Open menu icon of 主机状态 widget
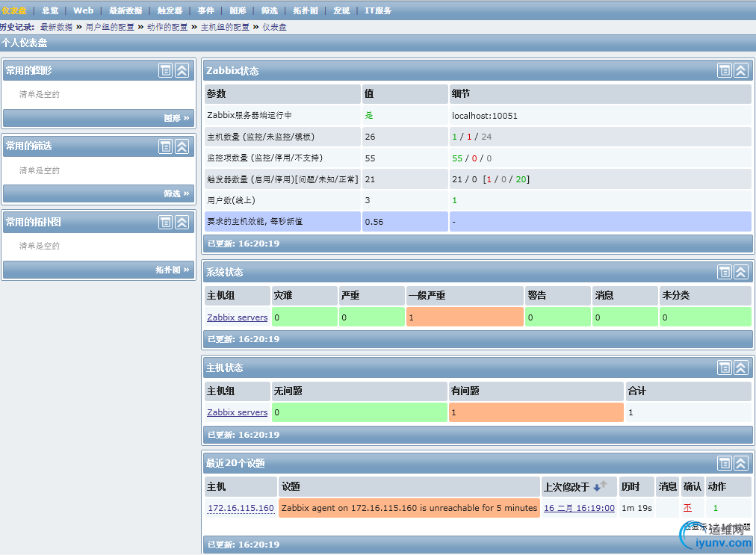Image resolution: width=756 pixels, height=555 pixels. click(x=725, y=368)
